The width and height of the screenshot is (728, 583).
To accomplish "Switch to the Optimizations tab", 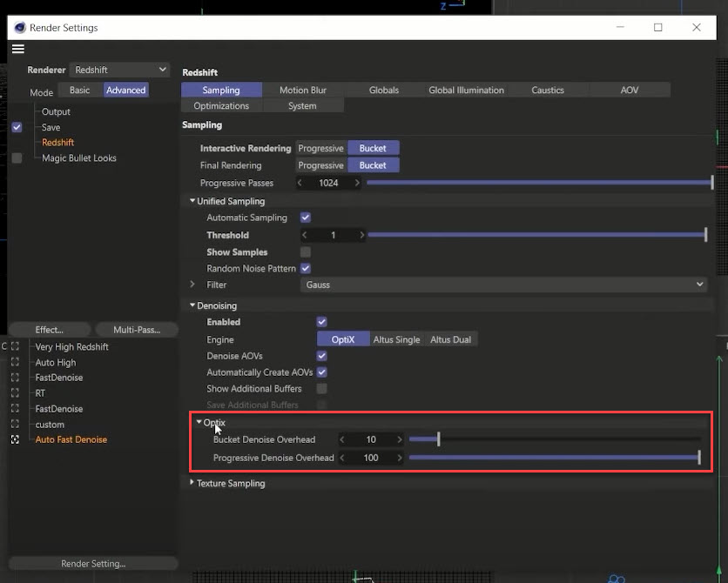I will click(221, 106).
